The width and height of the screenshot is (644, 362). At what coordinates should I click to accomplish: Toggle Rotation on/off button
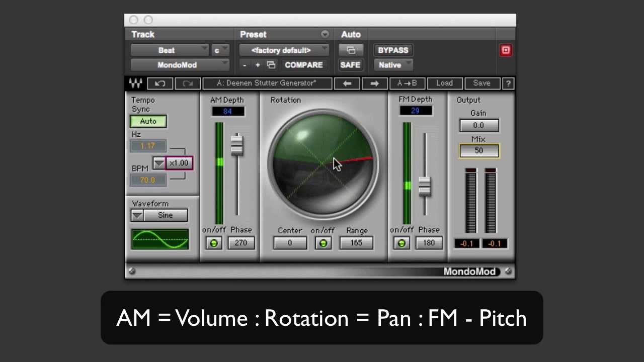pyautogui.click(x=323, y=243)
